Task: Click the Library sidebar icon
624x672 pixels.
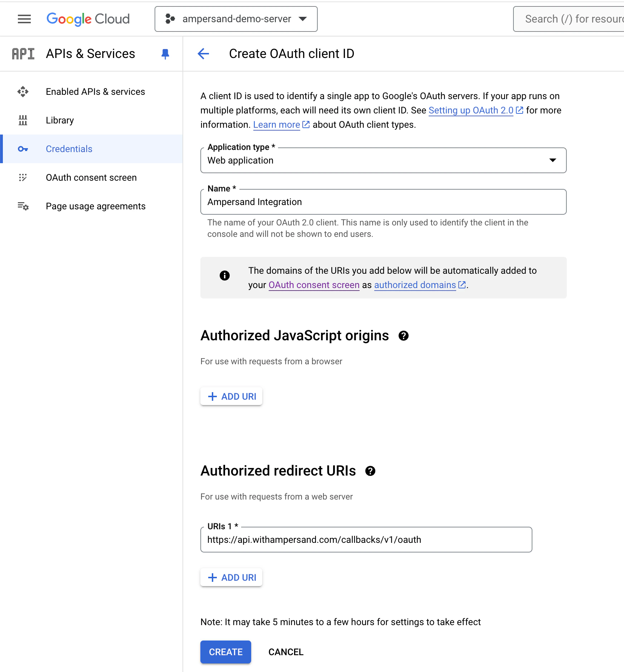Action: (23, 121)
